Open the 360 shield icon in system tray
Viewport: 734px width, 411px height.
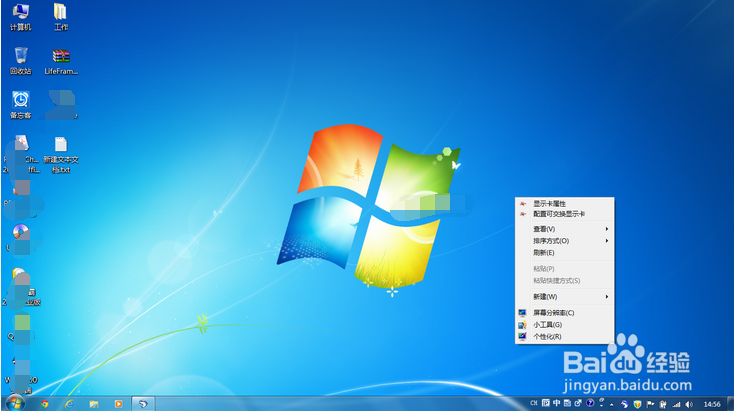(x=638, y=404)
